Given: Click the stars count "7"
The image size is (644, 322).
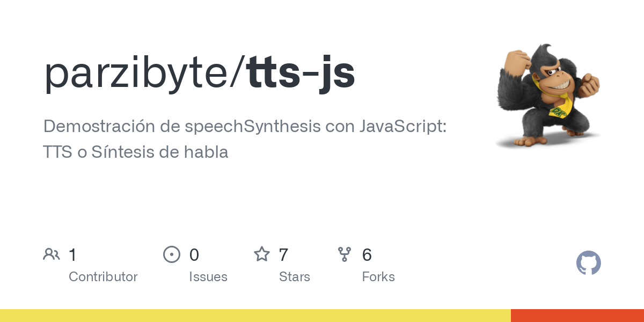Looking at the screenshot, I should pos(284,254).
